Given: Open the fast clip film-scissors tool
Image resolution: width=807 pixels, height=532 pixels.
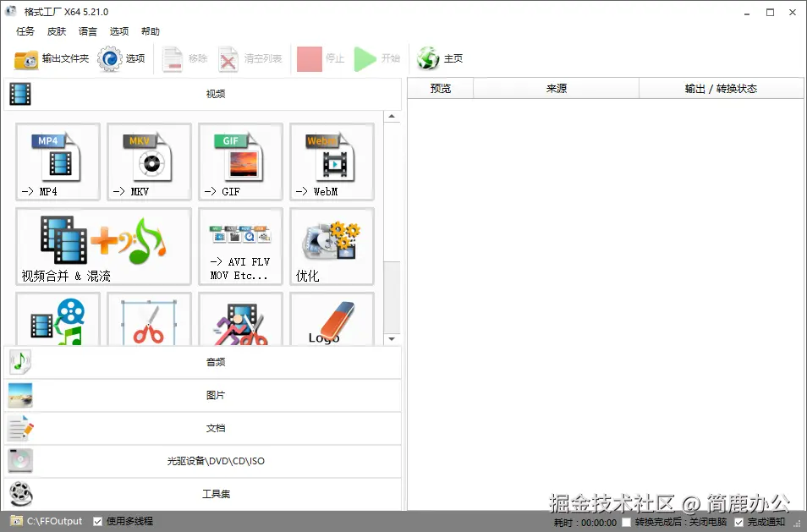Looking at the screenshot, I should click(x=240, y=319).
